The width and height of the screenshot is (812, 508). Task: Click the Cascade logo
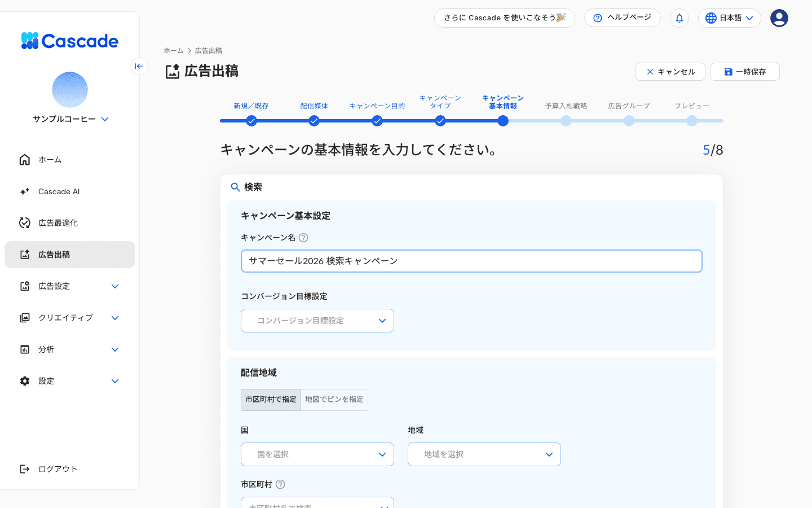pos(70,41)
